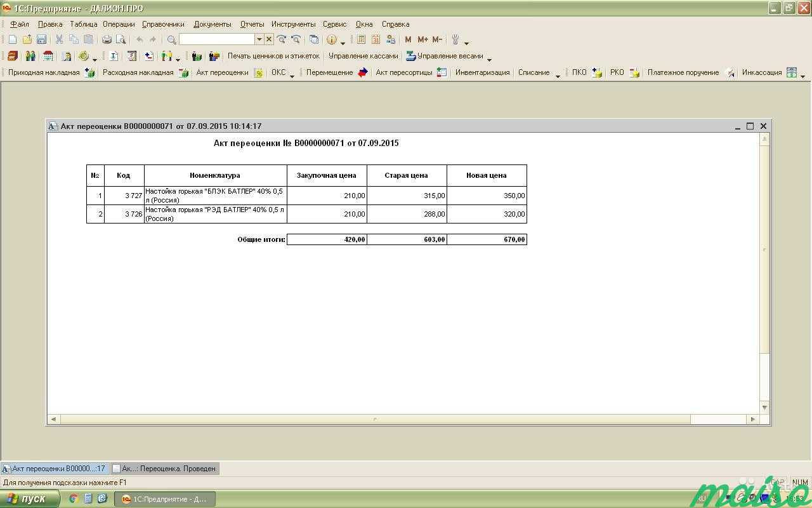The image size is (812, 508).
Task: Click the Перемещение arrows icon
Action: [x=363, y=72]
